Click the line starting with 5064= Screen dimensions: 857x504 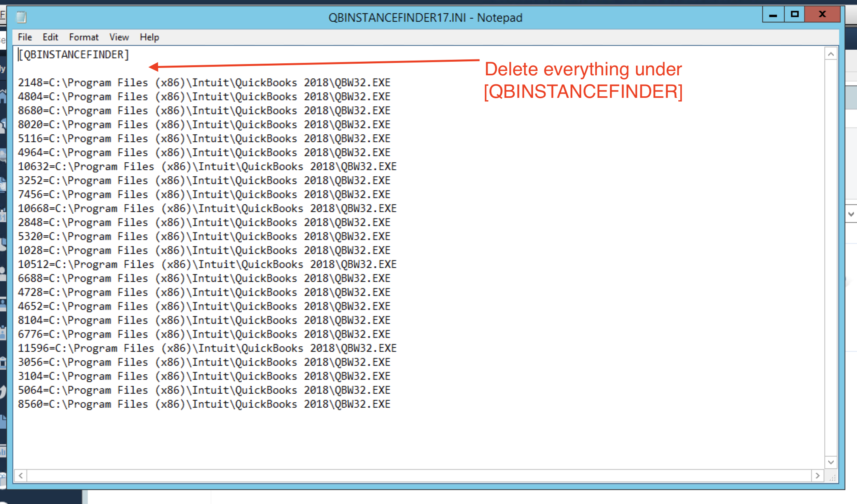point(204,390)
